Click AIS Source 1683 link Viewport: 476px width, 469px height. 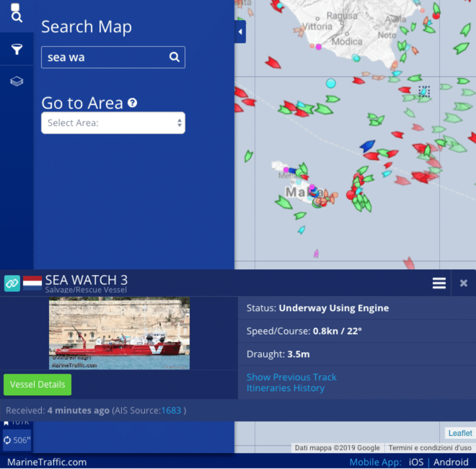pyautogui.click(x=171, y=410)
